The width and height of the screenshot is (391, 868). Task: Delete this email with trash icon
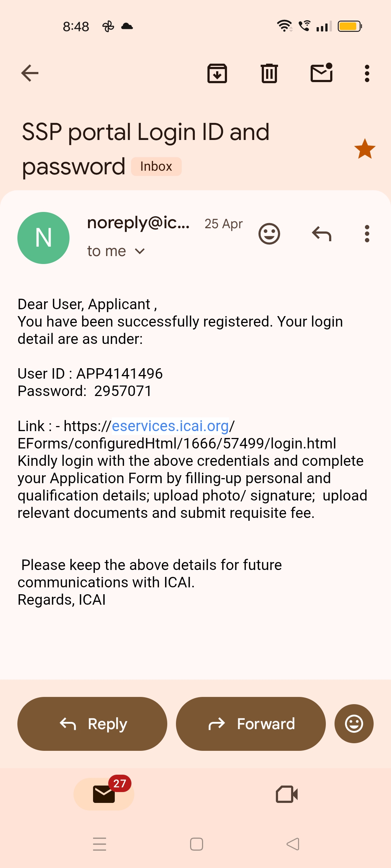(x=269, y=73)
